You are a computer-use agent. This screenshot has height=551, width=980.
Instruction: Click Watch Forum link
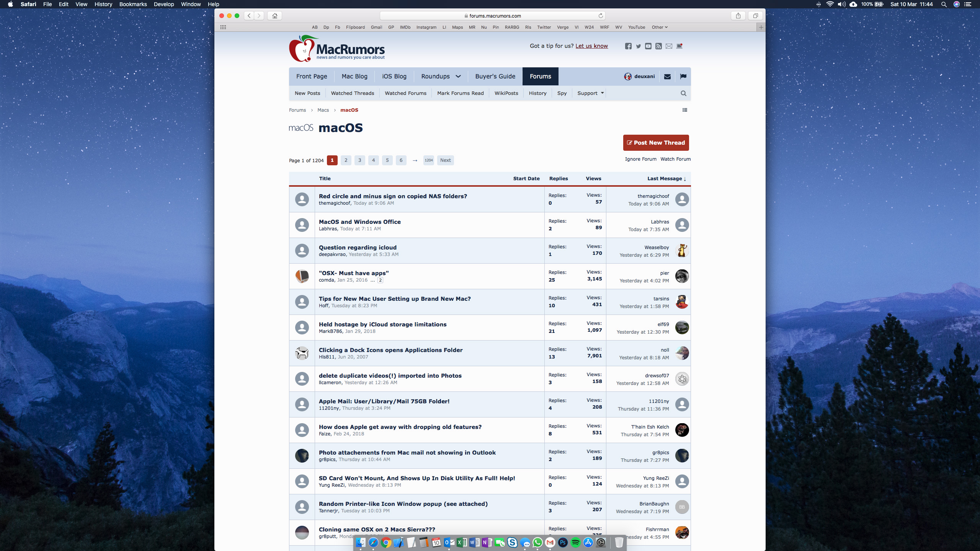[676, 159]
